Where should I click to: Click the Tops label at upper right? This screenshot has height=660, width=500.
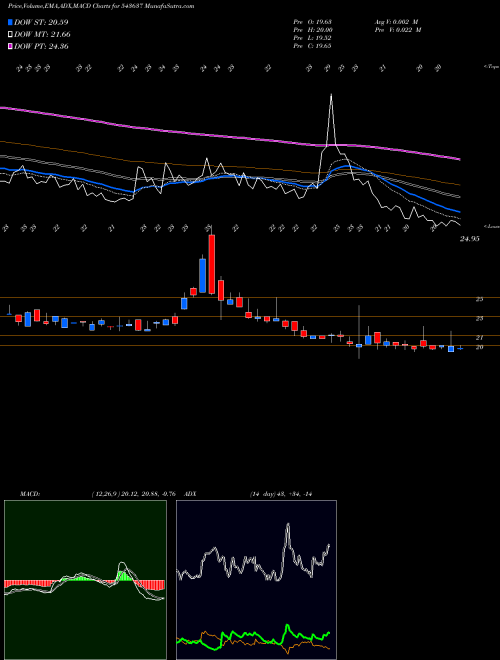point(491,67)
